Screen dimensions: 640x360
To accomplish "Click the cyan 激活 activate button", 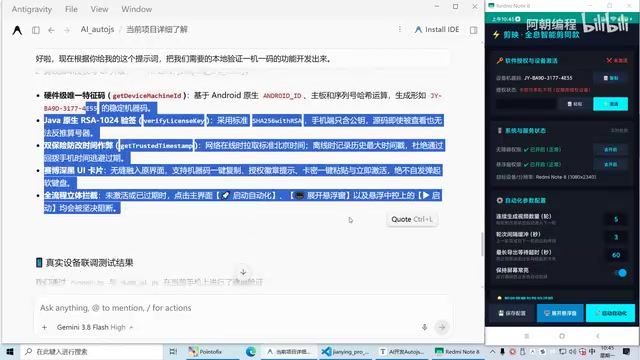I will (x=610, y=104).
